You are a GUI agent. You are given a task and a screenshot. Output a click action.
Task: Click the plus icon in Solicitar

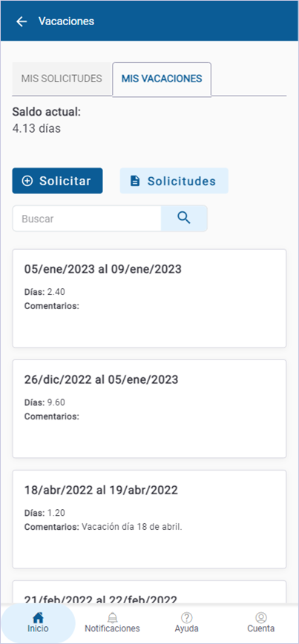[x=27, y=181]
